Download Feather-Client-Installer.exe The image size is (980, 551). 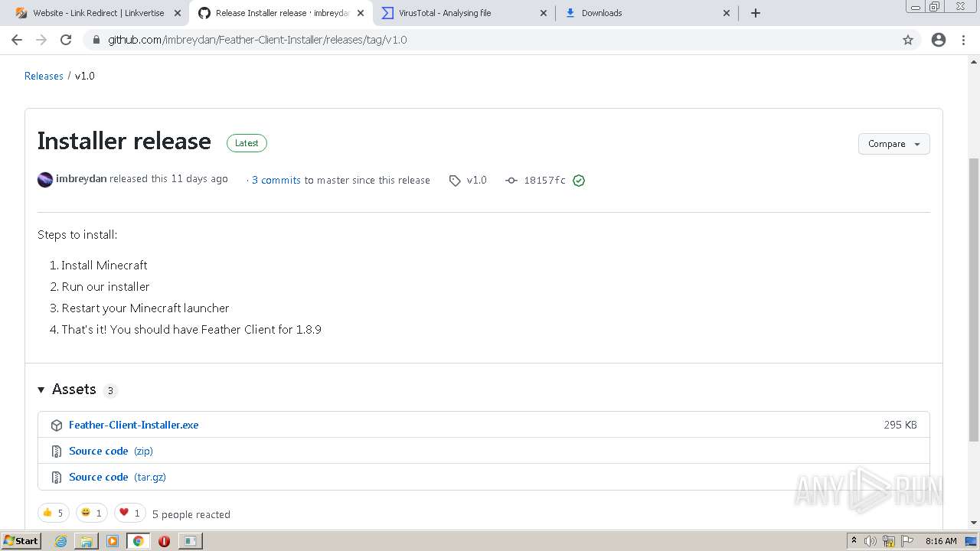click(133, 425)
